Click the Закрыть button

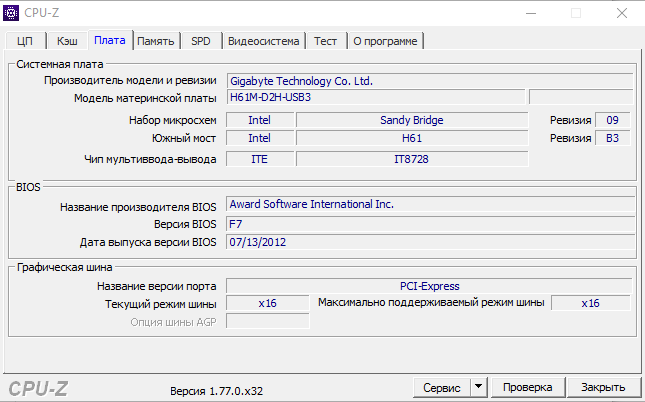coord(603,387)
